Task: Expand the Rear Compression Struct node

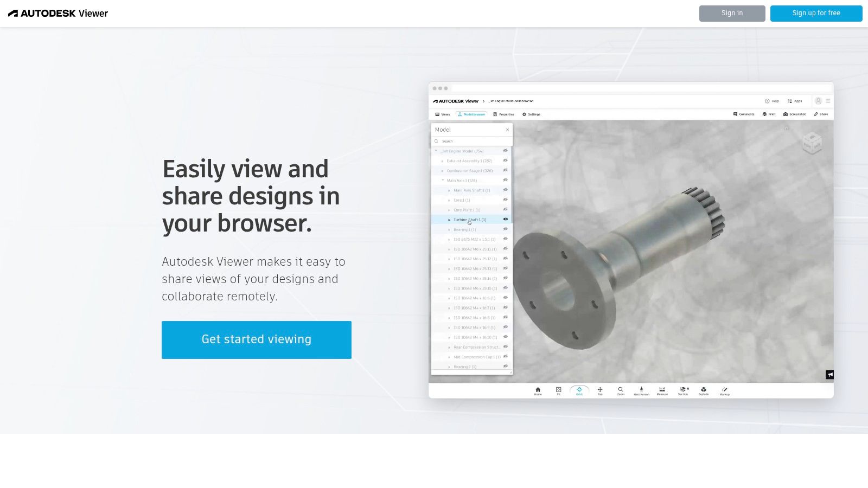Action: coord(449,347)
